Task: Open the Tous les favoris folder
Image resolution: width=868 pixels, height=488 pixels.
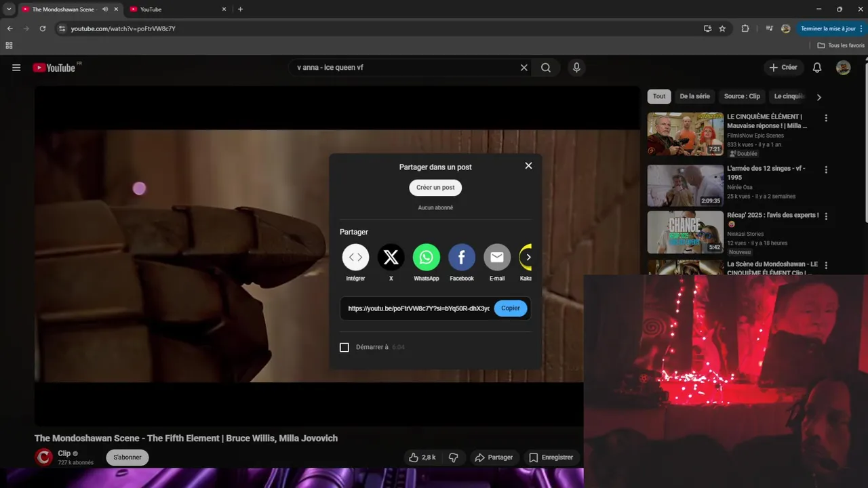Action: 841,45
